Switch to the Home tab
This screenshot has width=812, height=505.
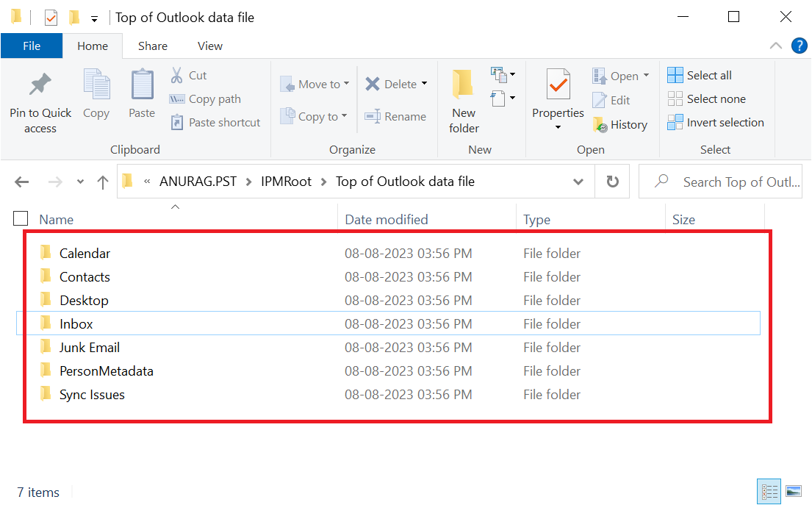(x=93, y=46)
